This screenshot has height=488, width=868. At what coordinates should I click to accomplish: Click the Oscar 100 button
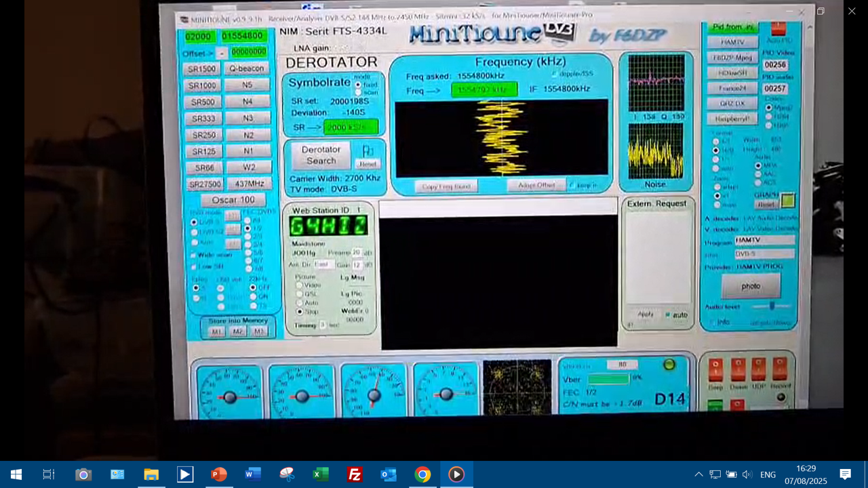pos(233,200)
